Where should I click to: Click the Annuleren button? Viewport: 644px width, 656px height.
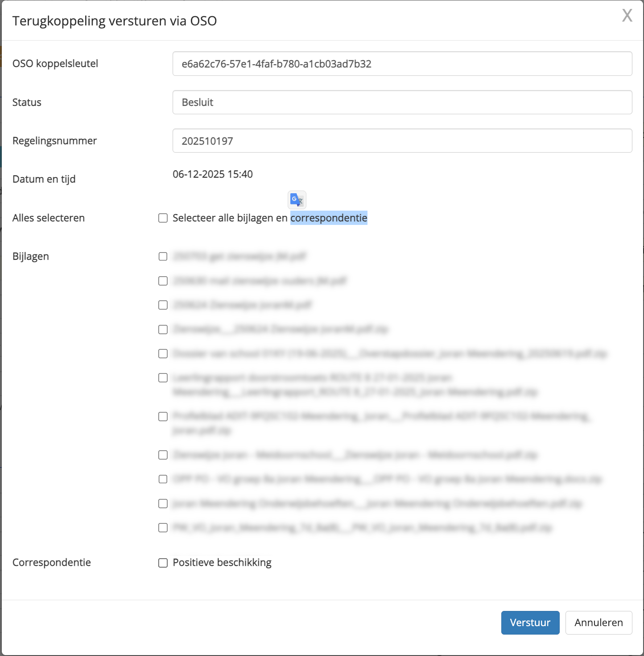tap(599, 623)
